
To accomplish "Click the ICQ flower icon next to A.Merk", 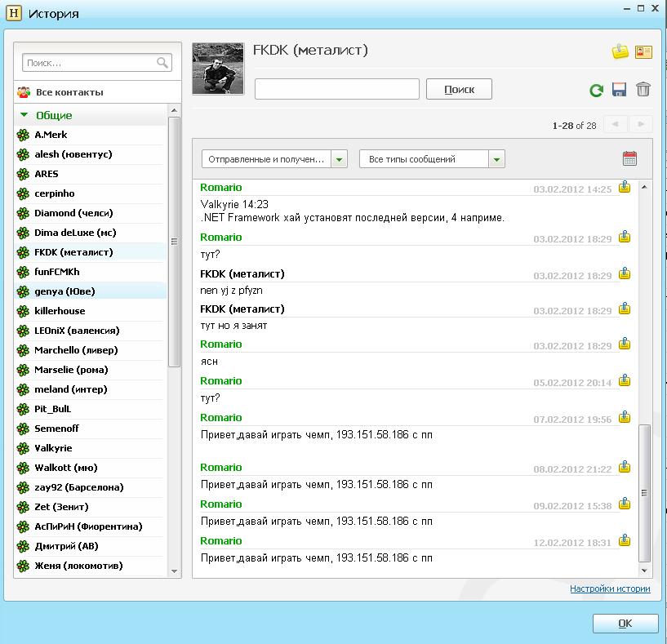I will tap(23, 135).
